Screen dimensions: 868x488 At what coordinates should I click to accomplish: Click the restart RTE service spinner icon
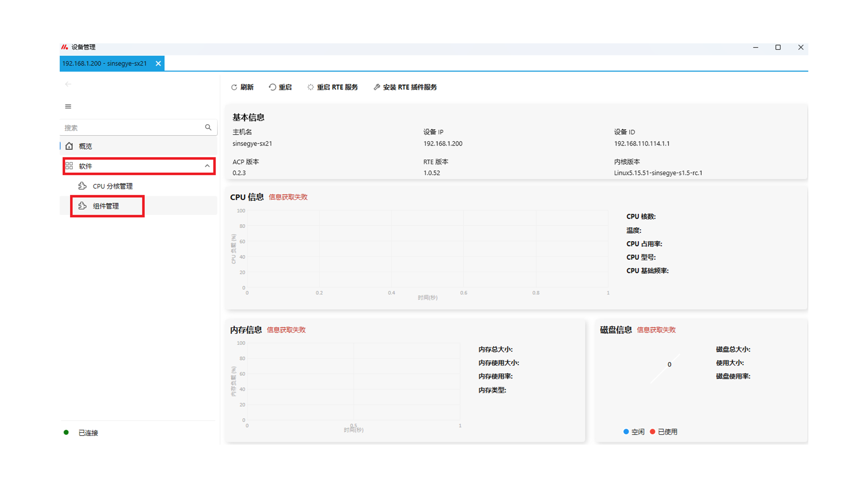click(x=311, y=87)
